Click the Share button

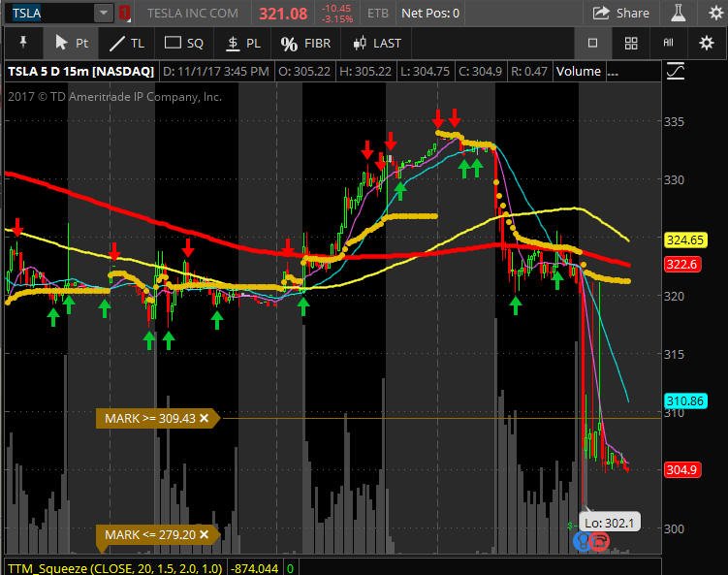(x=620, y=13)
